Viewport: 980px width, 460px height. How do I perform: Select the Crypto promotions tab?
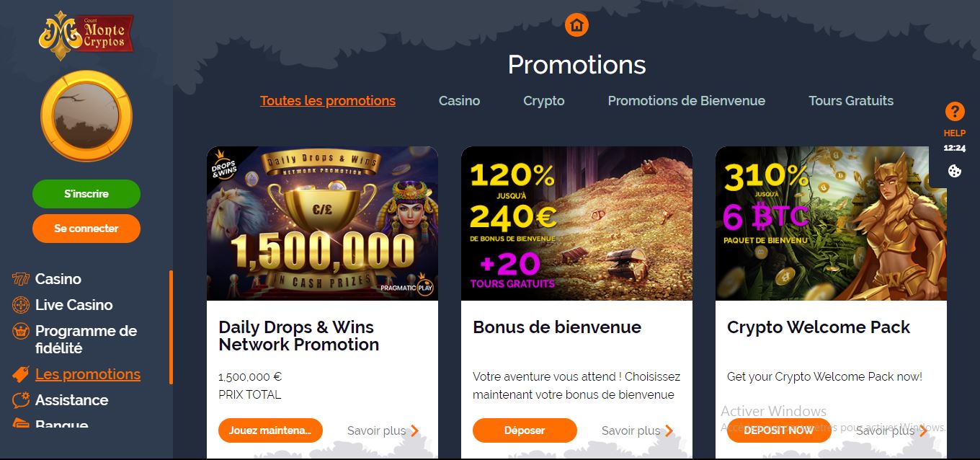(x=544, y=101)
